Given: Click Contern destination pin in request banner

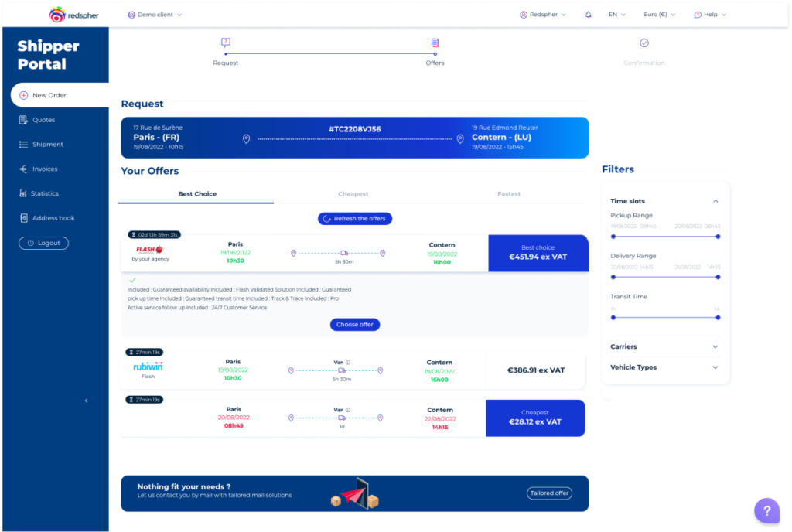Looking at the screenshot, I should (460, 139).
